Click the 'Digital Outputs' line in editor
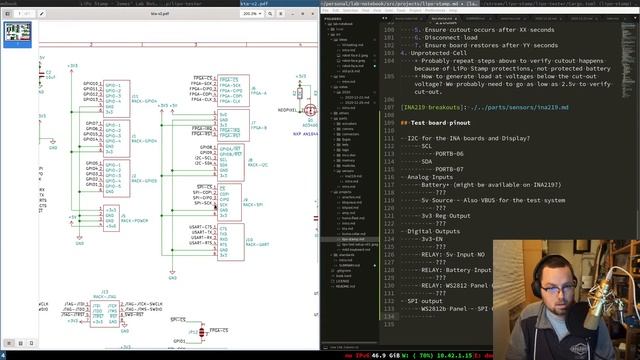Screen dimensions: 640x360 click(433, 231)
